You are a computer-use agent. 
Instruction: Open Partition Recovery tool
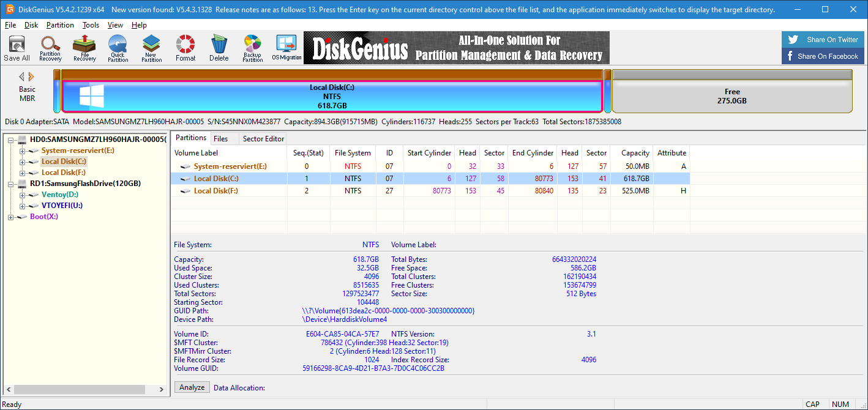[x=50, y=48]
